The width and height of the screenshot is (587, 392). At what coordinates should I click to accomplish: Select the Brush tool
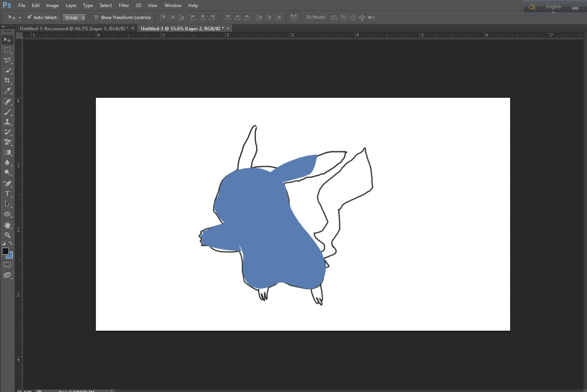[7, 112]
